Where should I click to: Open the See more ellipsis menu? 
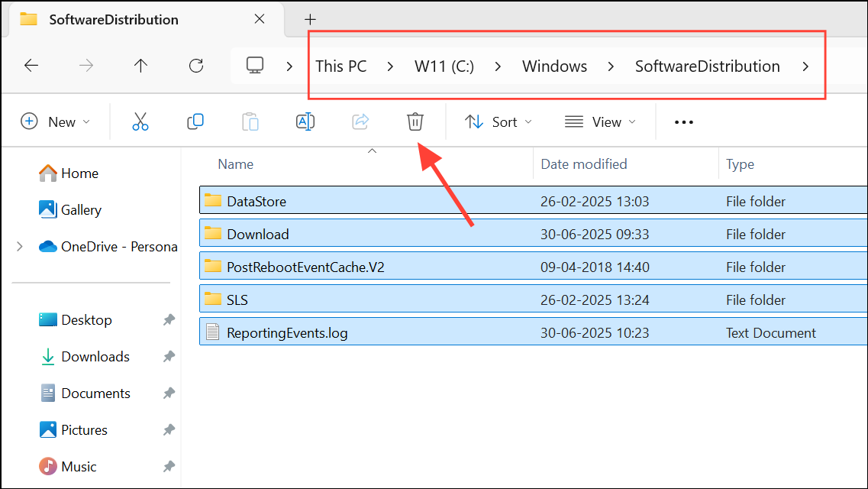[683, 121]
